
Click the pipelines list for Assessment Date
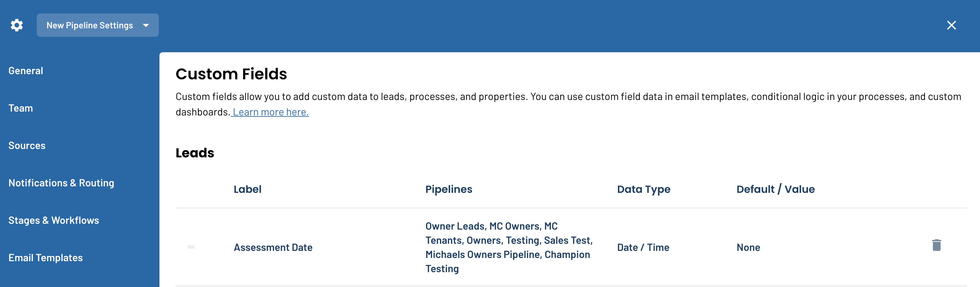click(509, 247)
